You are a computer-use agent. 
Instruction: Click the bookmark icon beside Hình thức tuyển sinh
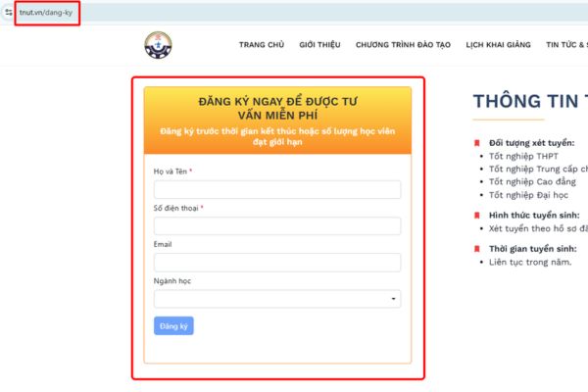[x=477, y=215]
